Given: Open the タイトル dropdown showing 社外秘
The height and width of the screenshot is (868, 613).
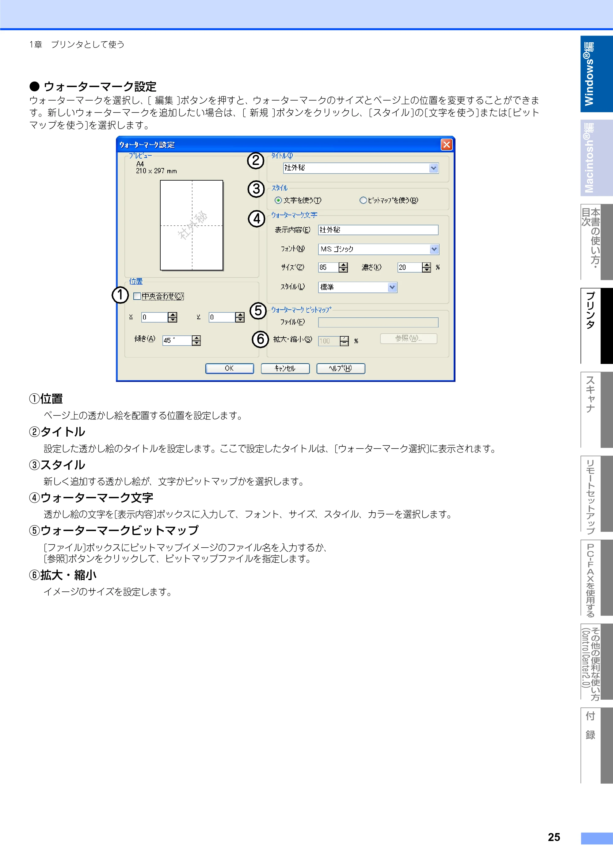Looking at the screenshot, I should point(433,168).
